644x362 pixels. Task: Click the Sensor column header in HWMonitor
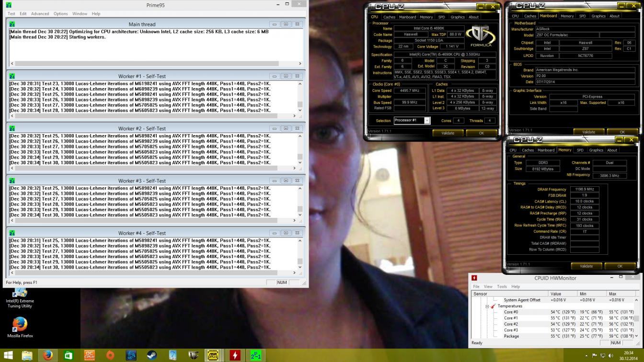tap(510, 294)
